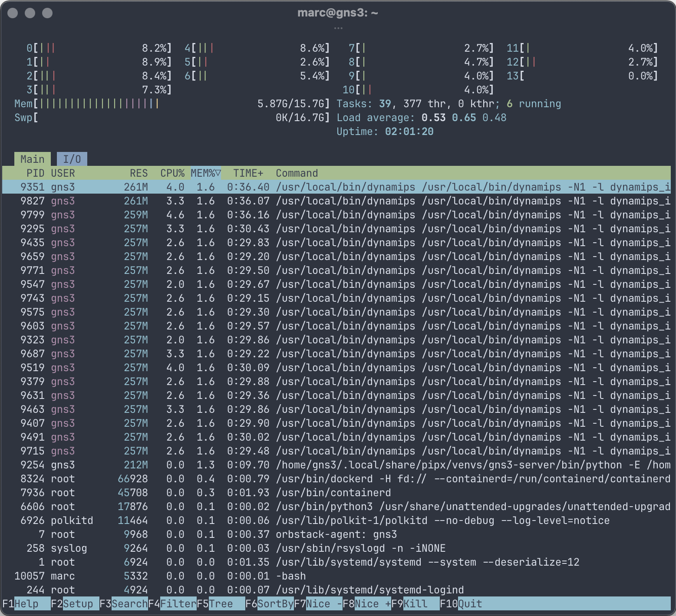Toggle MEM% sort order arrow
Viewport: 676px width, 616px height.
218,173
